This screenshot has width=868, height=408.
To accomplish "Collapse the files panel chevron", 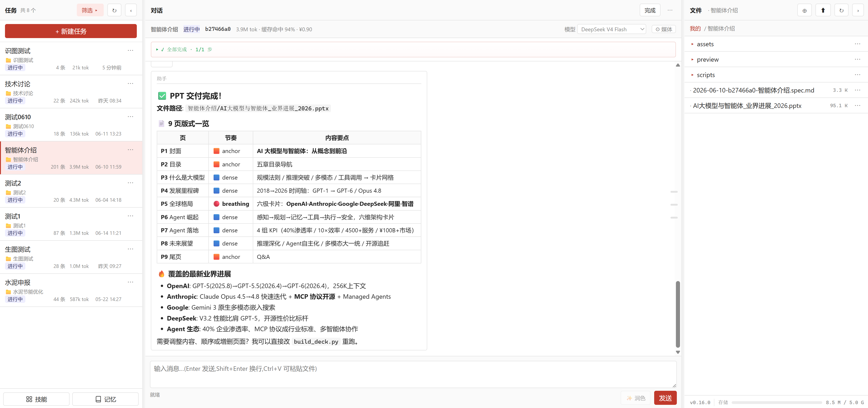I will click(858, 10).
